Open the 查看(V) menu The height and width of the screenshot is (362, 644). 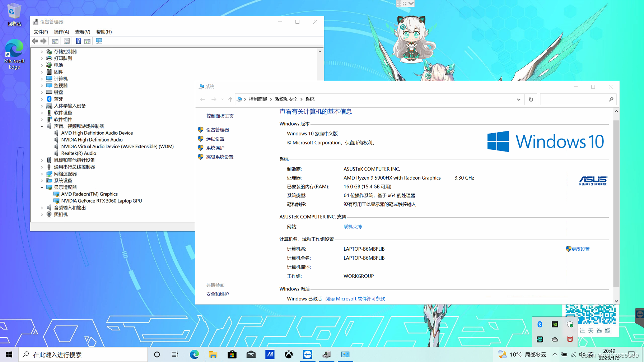click(x=83, y=32)
